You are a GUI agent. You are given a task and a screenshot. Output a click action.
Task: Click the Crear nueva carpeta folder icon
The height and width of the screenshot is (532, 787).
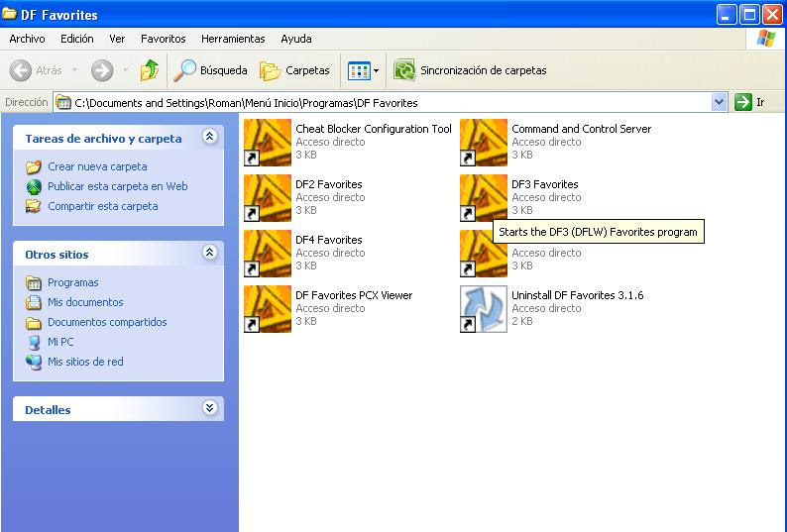[x=34, y=166]
